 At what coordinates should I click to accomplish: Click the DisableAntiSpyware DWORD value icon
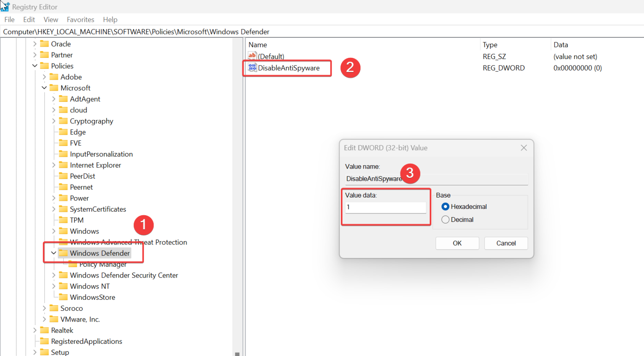(252, 68)
